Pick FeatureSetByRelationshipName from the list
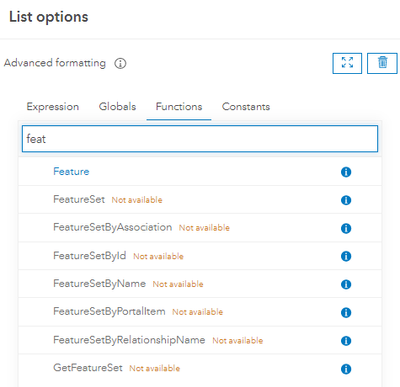 point(200,340)
